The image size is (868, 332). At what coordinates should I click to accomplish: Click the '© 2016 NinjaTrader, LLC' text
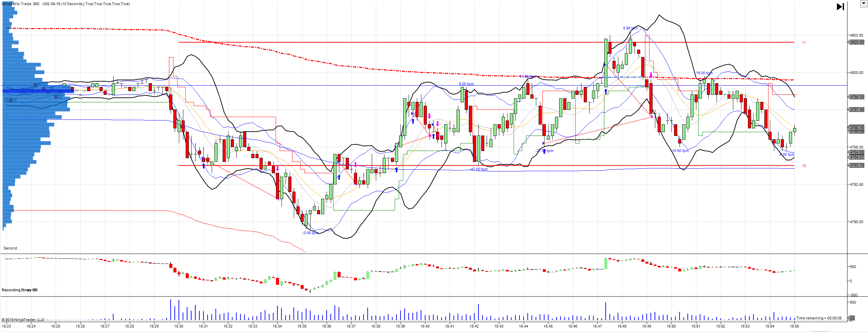[23, 320]
